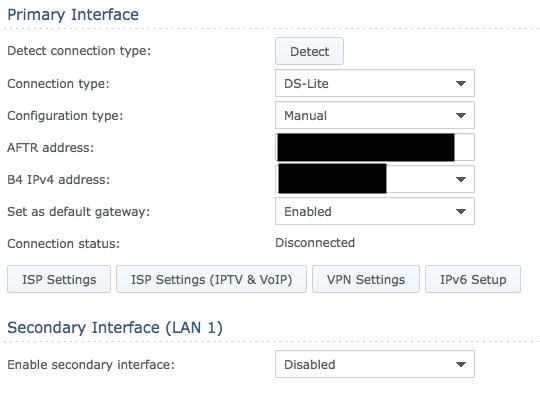Open the Connection type DS-Lite dropdown
The width and height of the screenshot is (540, 397).
point(375,83)
